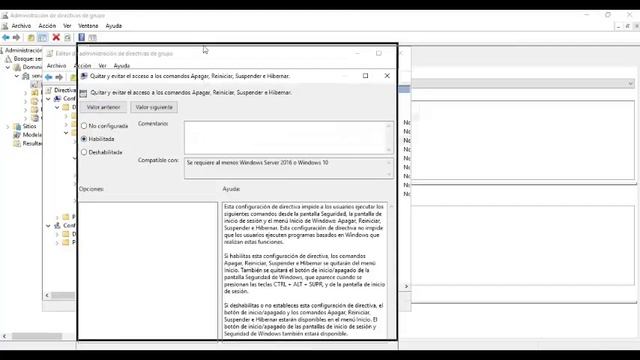Select the Deshabilitada radio button
The width and height of the screenshot is (640, 360).
tap(84, 152)
